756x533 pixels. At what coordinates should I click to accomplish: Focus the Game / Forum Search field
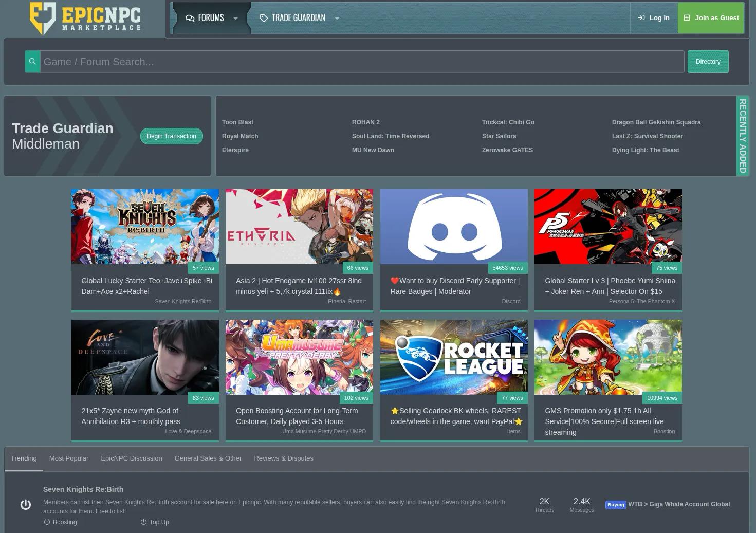(362, 62)
